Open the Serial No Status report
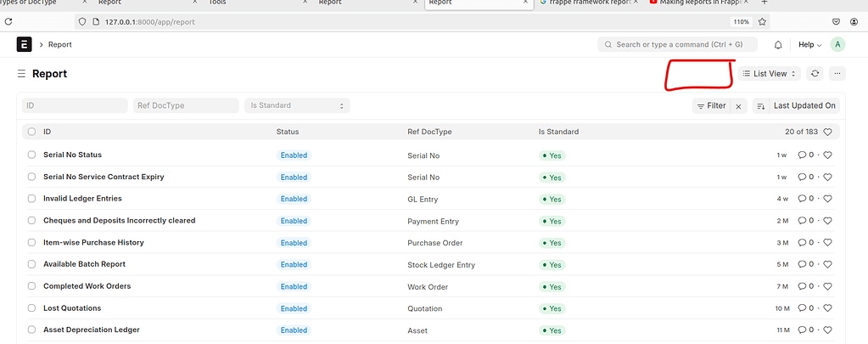Image resolution: width=868 pixels, height=344 pixels. click(x=72, y=155)
